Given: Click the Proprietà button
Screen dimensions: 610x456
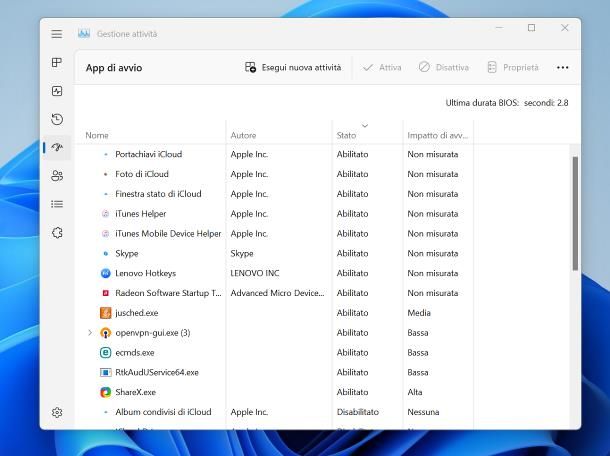Looking at the screenshot, I should [513, 67].
